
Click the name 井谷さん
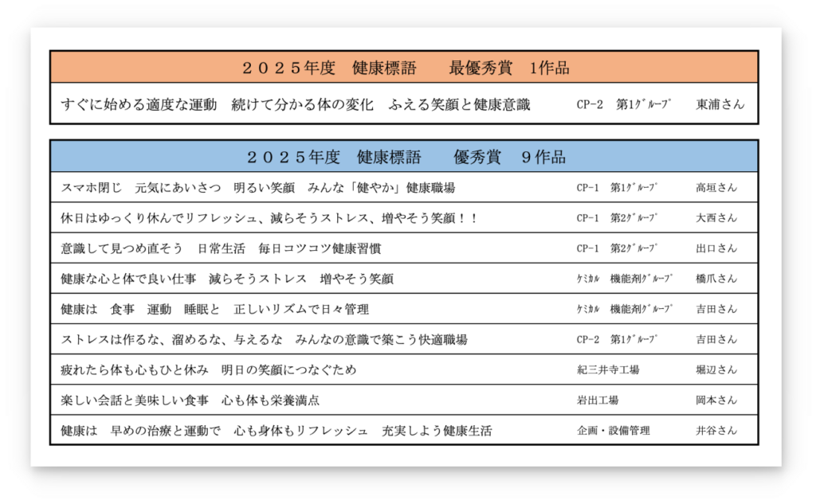click(716, 431)
